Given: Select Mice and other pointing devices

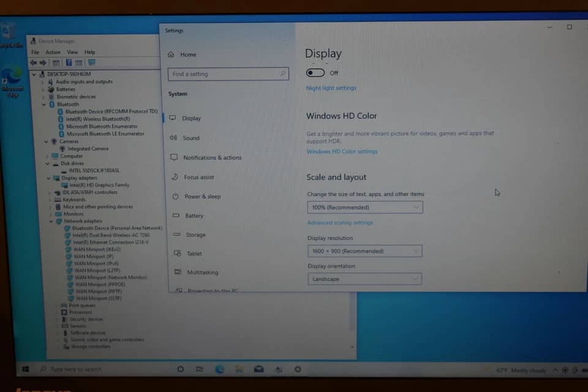Looking at the screenshot, I should click(98, 206).
